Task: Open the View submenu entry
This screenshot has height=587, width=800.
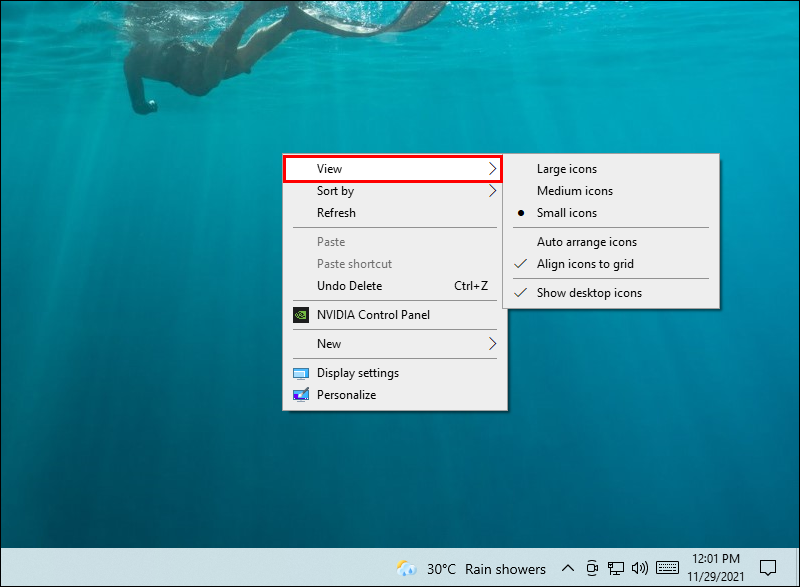Action: pos(393,169)
